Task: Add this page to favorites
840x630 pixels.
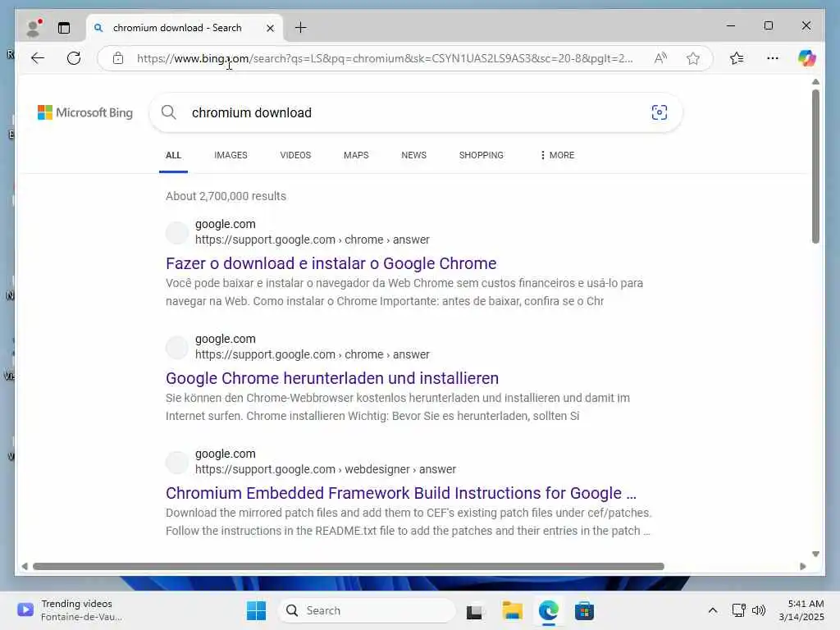Action: 693,58
